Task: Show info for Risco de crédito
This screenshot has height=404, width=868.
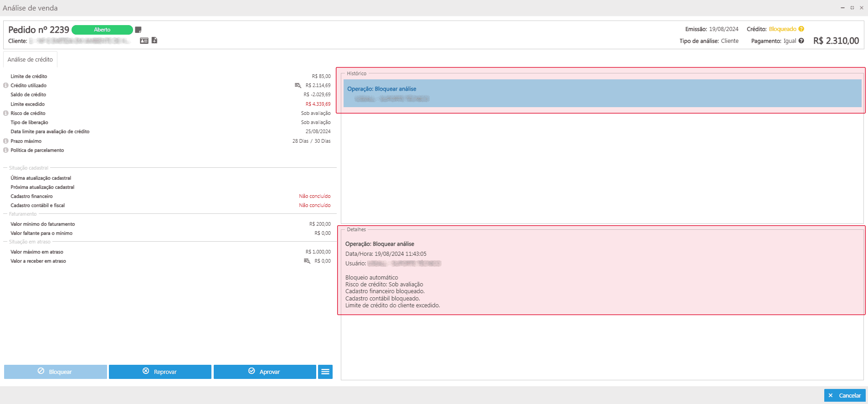Action: click(x=6, y=113)
